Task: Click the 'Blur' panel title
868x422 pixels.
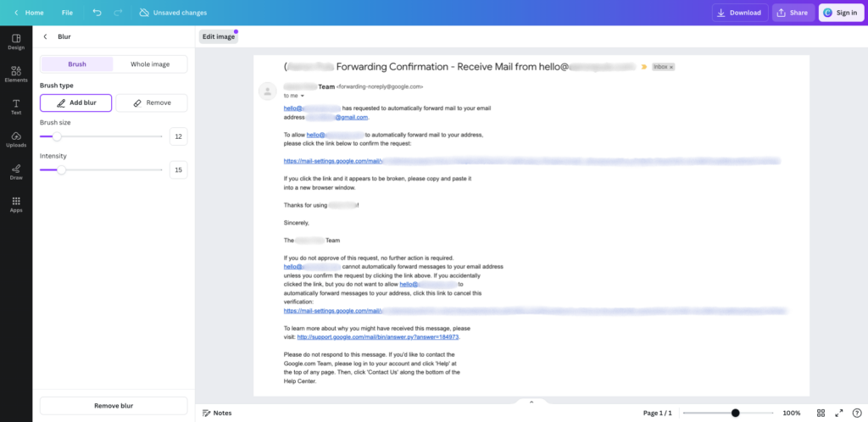Action: point(64,36)
